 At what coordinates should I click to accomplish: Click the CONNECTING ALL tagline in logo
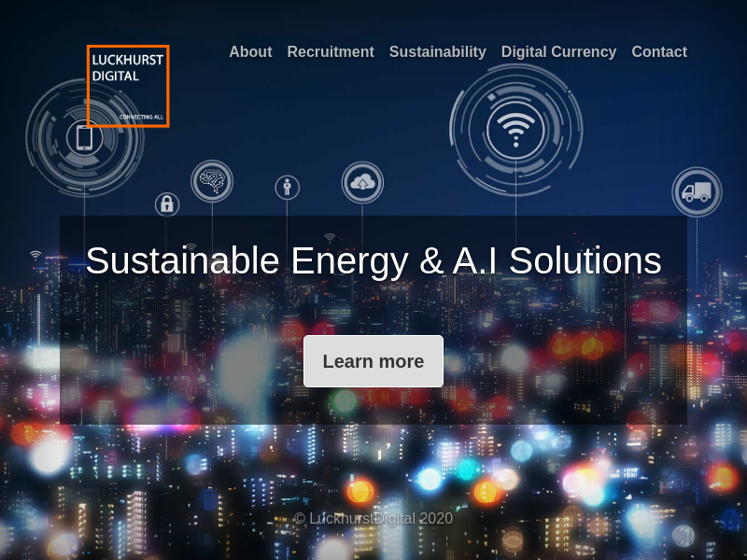[x=141, y=117]
